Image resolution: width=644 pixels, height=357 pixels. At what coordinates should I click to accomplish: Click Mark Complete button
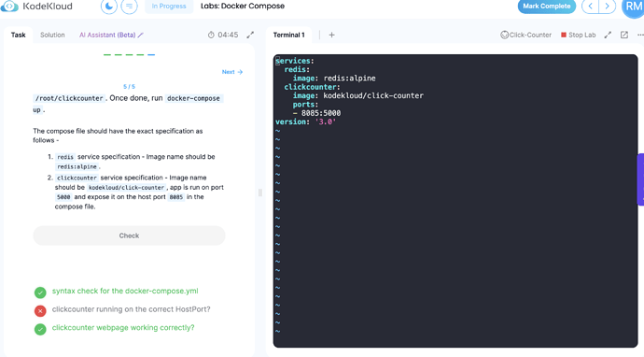tap(547, 7)
